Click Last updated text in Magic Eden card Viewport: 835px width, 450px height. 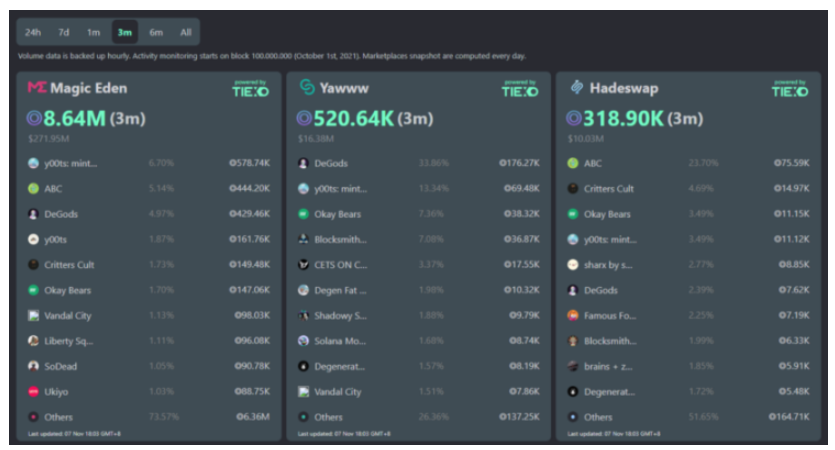[x=74, y=433]
